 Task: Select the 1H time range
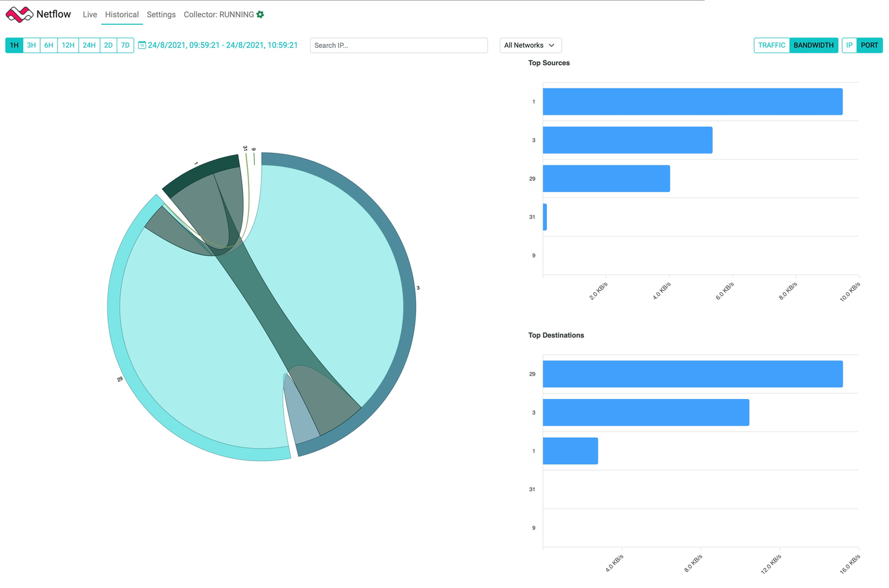tap(14, 45)
